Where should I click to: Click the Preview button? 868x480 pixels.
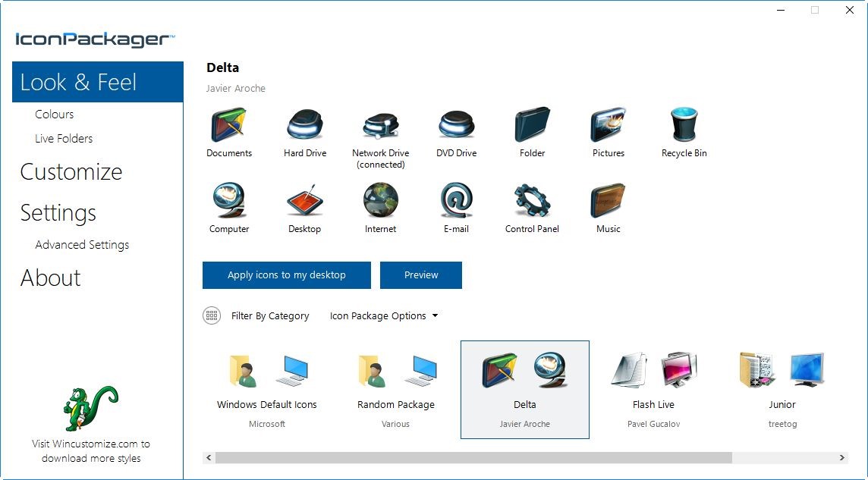coord(421,275)
